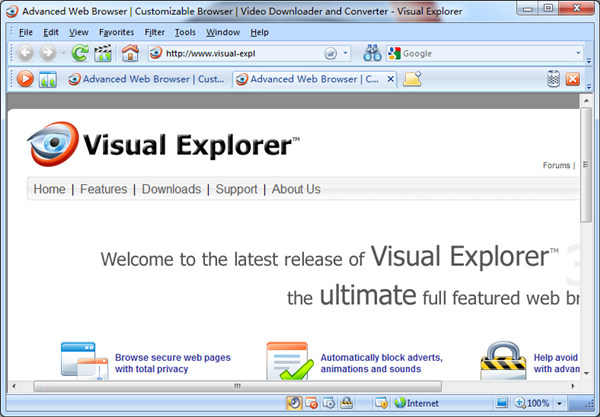Expand the address bar dropdown arrow
This screenshot has height=417, width=600.
[346, 54]
